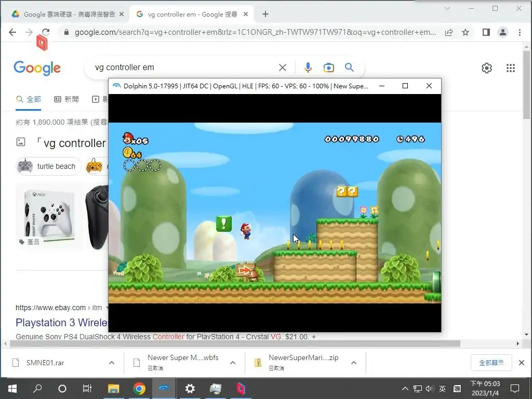This screenshot has height=399, width=532.
Task: Open taskbar search magnifier
Action: (37, 388)
